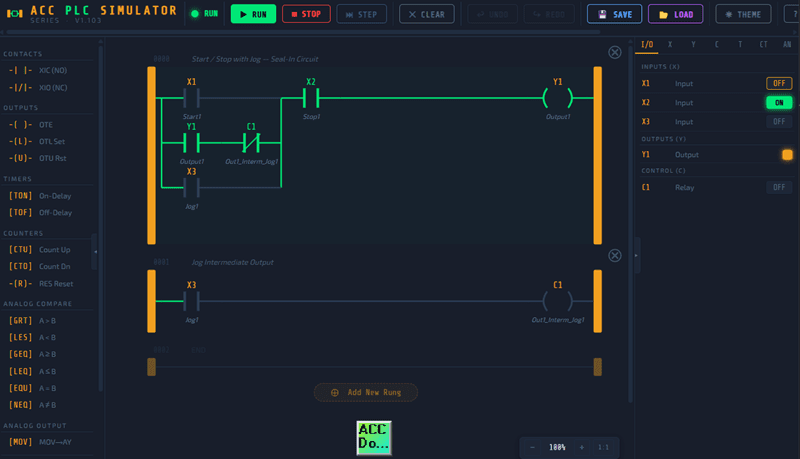Open the T timers tab

[739, 45]
